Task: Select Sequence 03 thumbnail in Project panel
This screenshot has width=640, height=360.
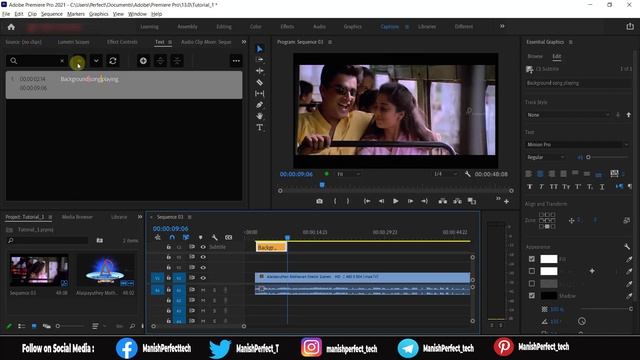Action: point(39,271)
